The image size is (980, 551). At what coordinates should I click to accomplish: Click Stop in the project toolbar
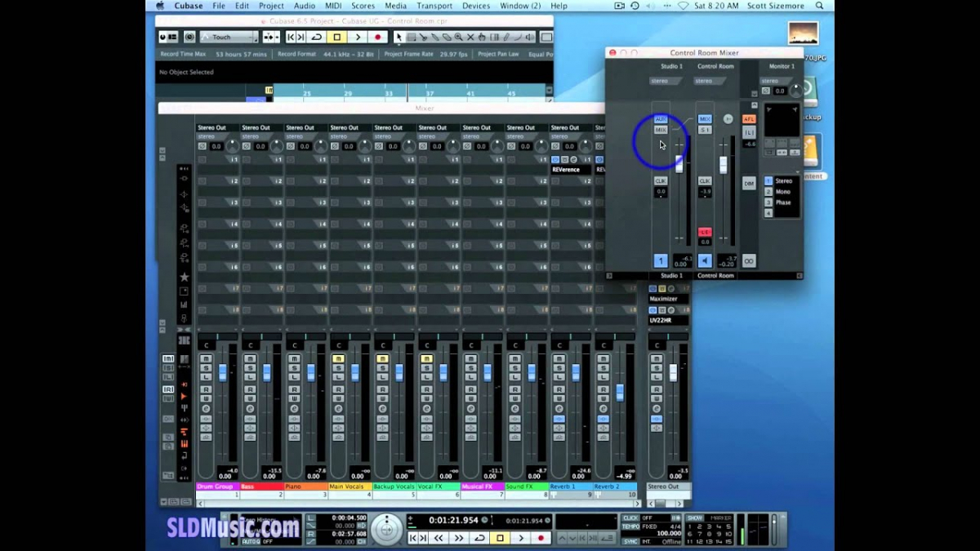point(336,38)
